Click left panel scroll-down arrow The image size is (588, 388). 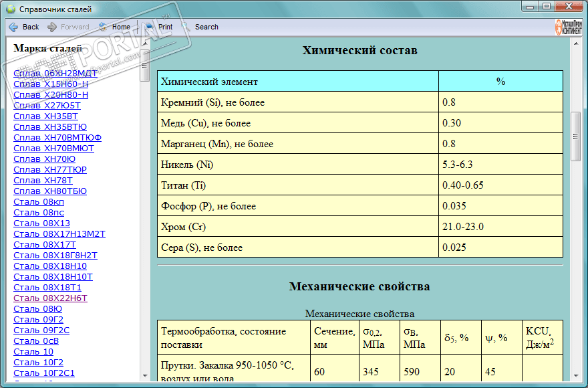click(x=145, y=375)
